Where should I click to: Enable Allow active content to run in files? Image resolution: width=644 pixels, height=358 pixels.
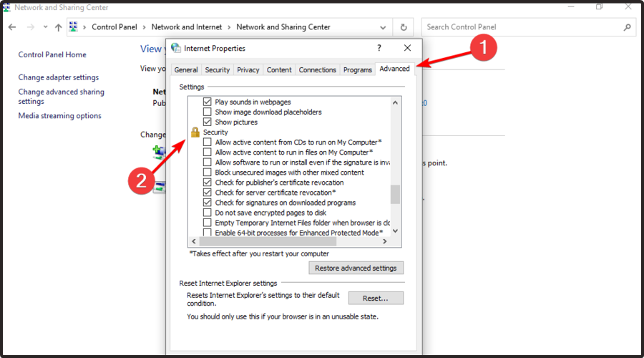[208, 152]
